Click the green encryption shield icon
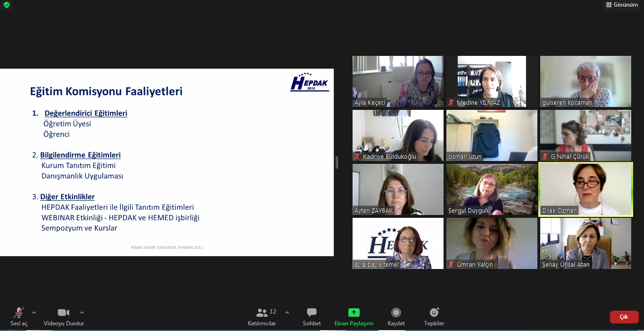 (x=6, y=5)
